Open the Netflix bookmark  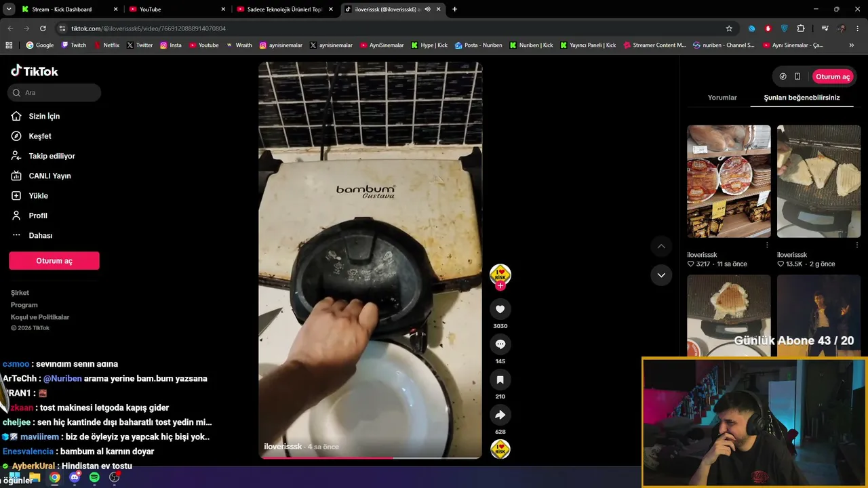[x=106, y=45]
